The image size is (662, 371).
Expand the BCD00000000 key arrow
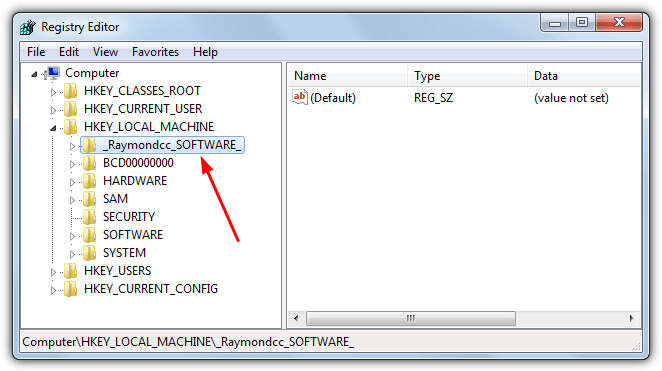pyautogui.click(x=72, y=164)
